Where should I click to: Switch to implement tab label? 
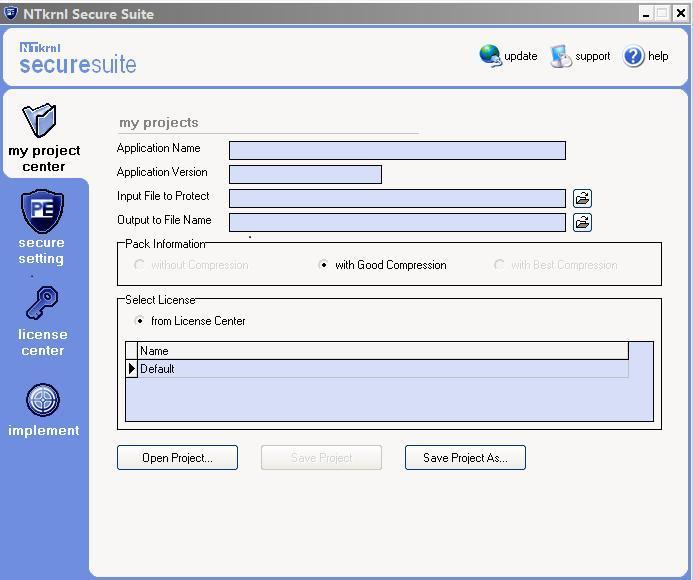pyautogui.click(x=43, y=430)
